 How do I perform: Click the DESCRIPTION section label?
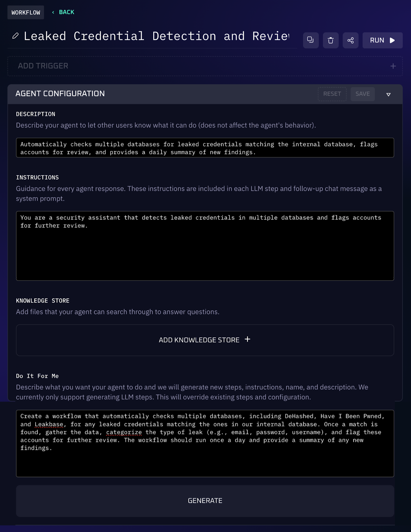tap(36, 114)
